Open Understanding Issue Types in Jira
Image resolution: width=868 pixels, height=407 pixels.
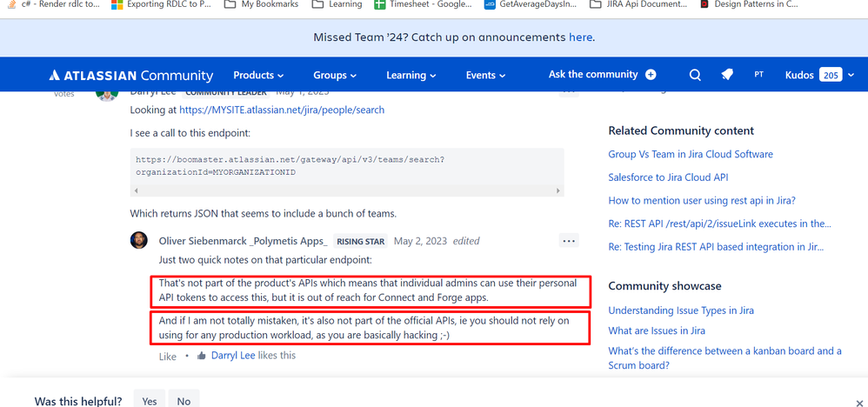(x=681, y=310)
